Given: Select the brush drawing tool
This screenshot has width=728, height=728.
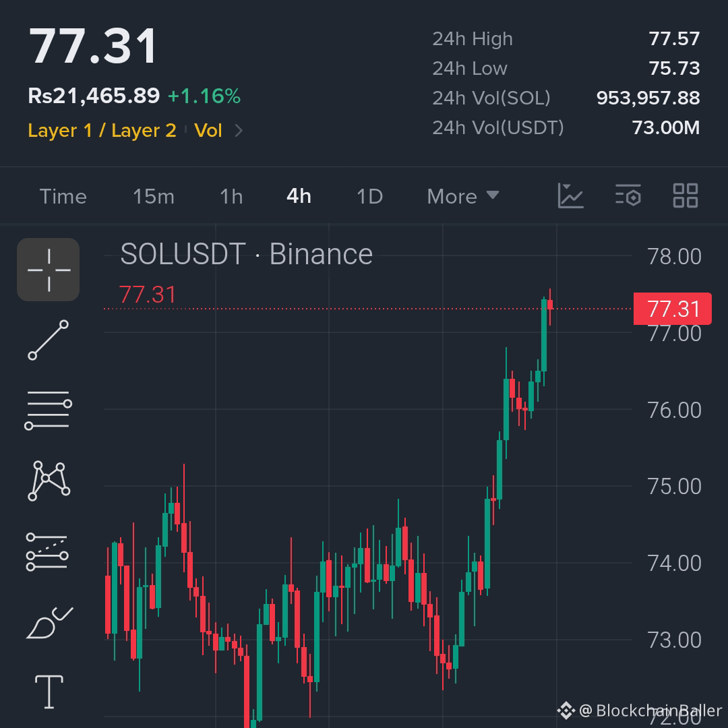Looking at the screenshot, I should (49, 623).
